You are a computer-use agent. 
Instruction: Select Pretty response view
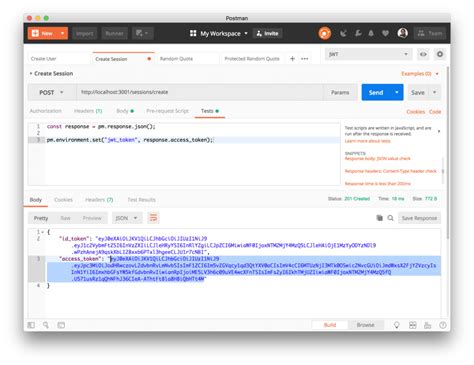[x=41, y=218]
